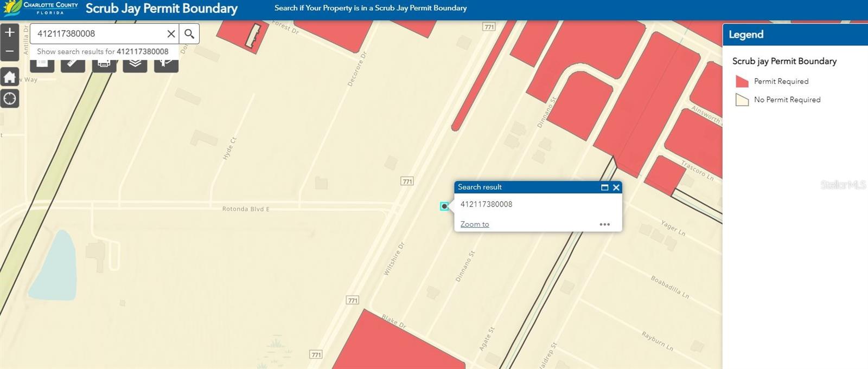Click the 'Blake Dr' street label
The width and height of the screenshot is (868, 369).
click(394, 321)
